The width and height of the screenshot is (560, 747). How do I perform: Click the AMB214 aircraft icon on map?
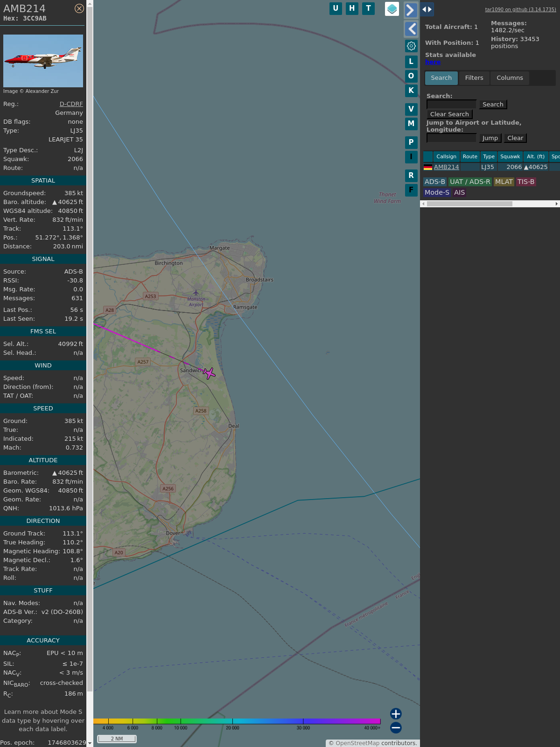(209, 373)
